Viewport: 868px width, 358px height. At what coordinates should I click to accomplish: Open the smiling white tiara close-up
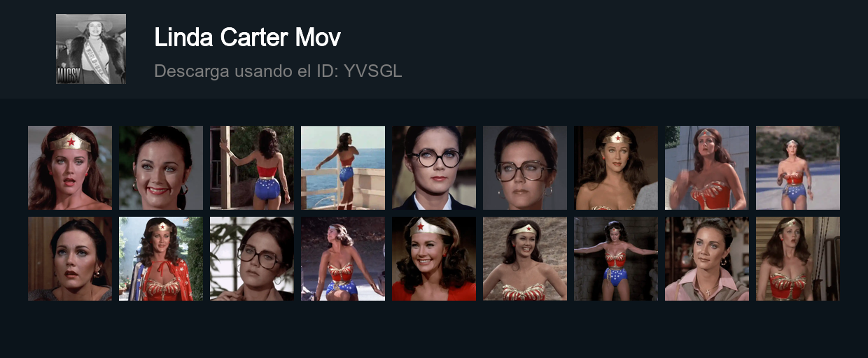click(434, 259)
